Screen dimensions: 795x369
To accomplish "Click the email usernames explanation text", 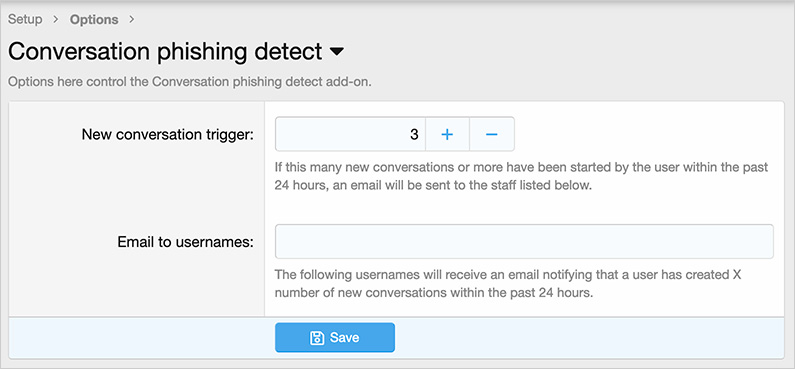I will [509, 284].
